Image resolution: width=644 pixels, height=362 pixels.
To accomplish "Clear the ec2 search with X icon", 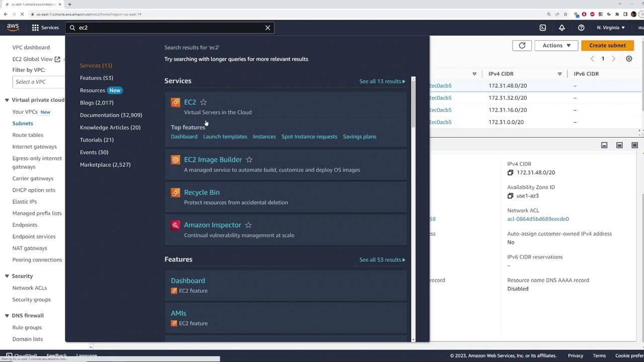I will (268, 28).
